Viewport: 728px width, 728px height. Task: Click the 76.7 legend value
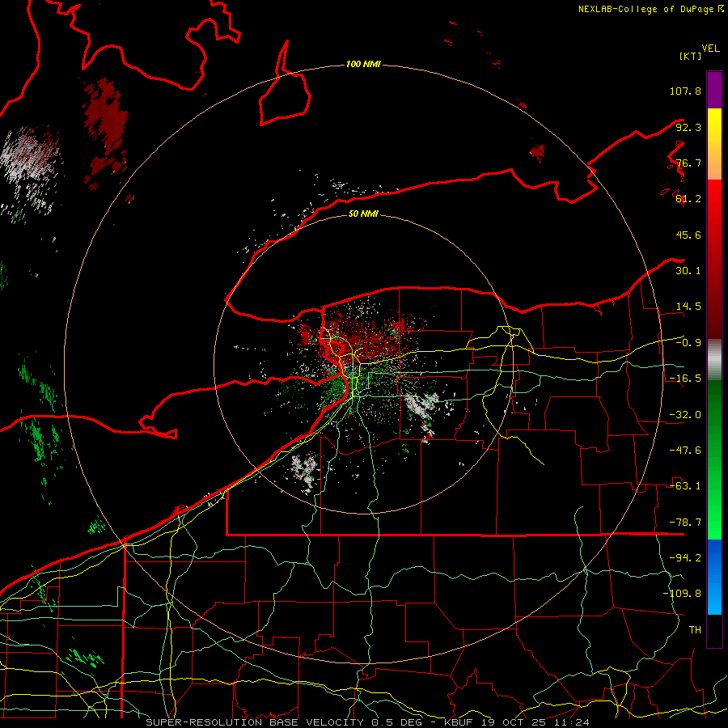point(688,163)
